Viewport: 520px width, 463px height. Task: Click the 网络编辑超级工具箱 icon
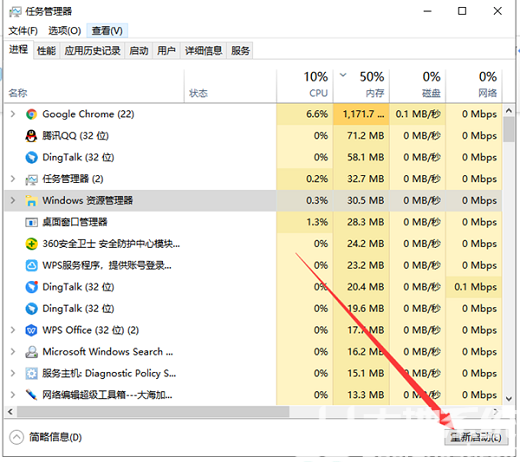31,395
